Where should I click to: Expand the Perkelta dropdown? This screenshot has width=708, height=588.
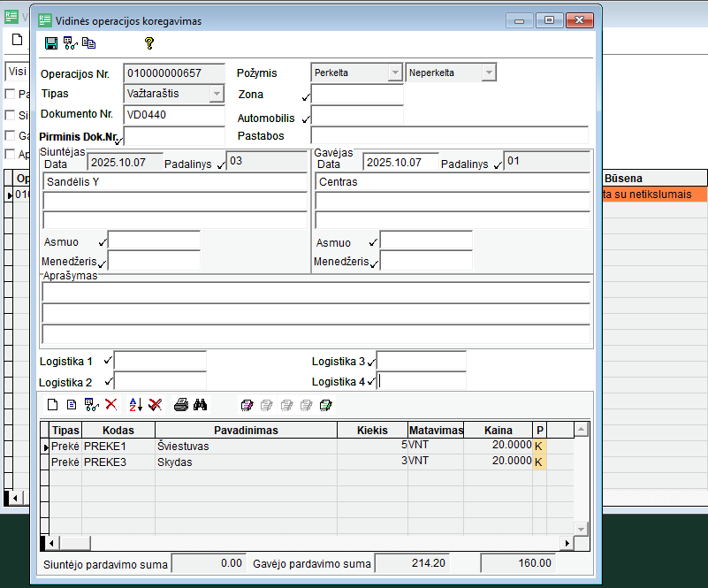[x=394, y=73]
